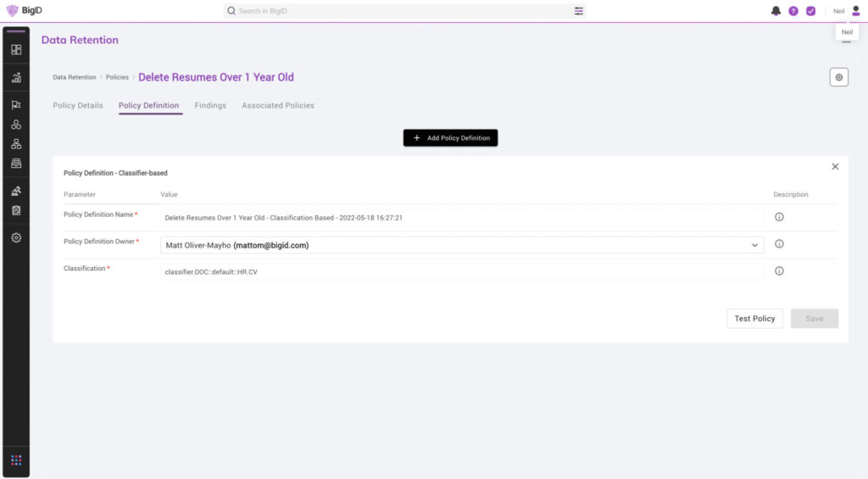Click the search filter sliders icon
The height and width of the screenshot is (479, 868).
coord(579,11)
